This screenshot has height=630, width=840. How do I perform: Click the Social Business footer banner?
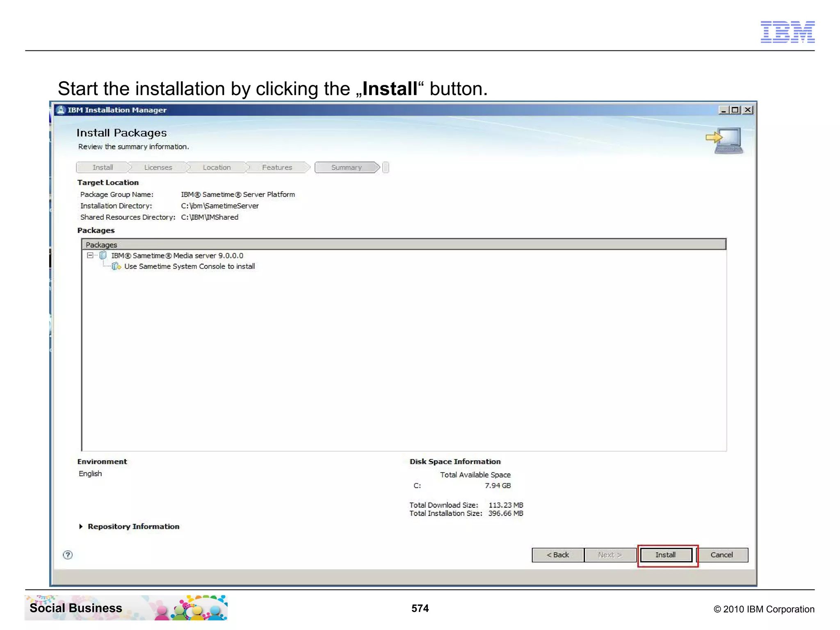126,607
